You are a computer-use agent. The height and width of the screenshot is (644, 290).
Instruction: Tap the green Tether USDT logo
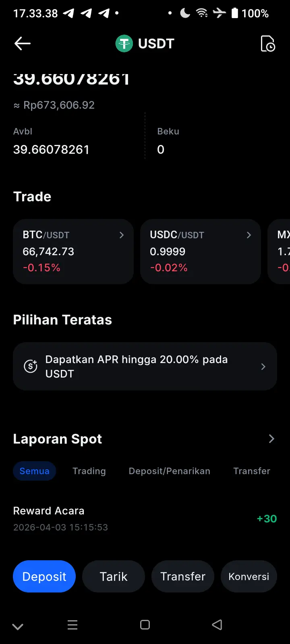pos(124,43)
